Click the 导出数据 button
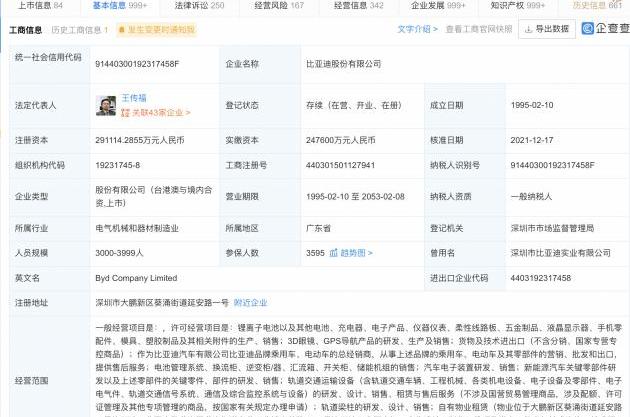 (x=547, y=29)
